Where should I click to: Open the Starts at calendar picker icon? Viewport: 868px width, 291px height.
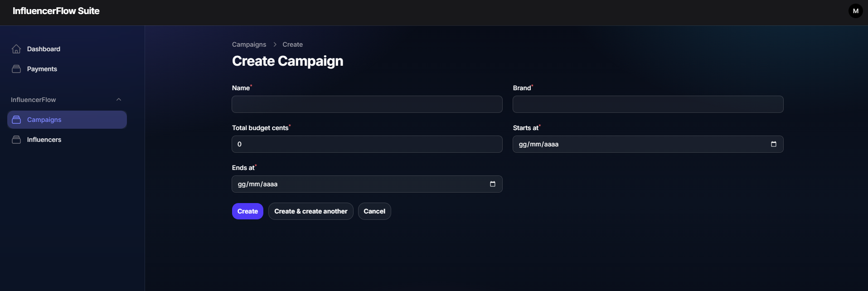pyautogui.click(x=773, y=144)
